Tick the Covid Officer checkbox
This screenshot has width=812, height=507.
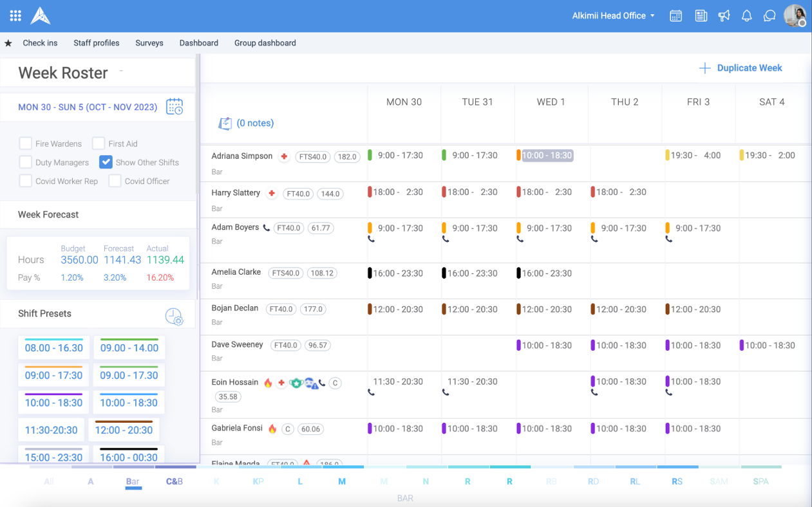coord(115,181)
